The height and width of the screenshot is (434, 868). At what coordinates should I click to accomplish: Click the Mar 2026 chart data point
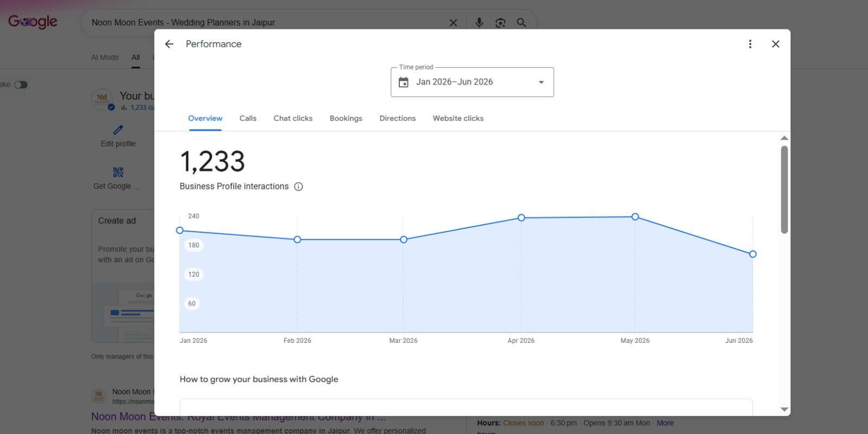[404, 240]
